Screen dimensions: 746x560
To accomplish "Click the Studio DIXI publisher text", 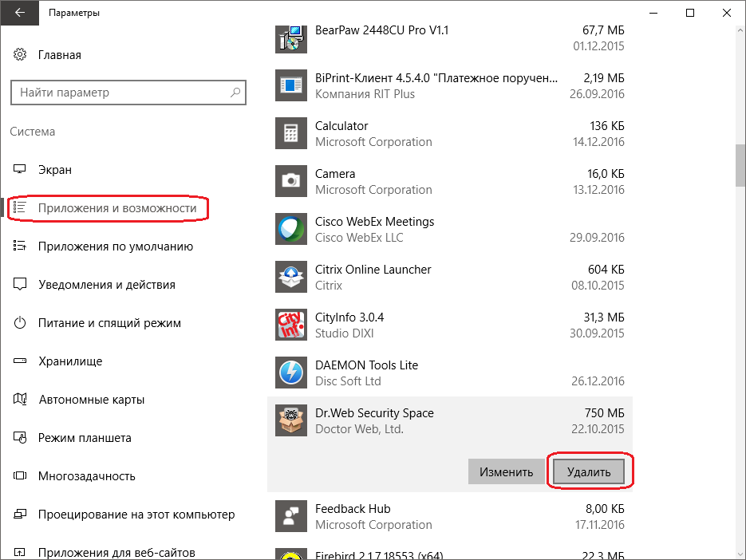I will 345,333.
